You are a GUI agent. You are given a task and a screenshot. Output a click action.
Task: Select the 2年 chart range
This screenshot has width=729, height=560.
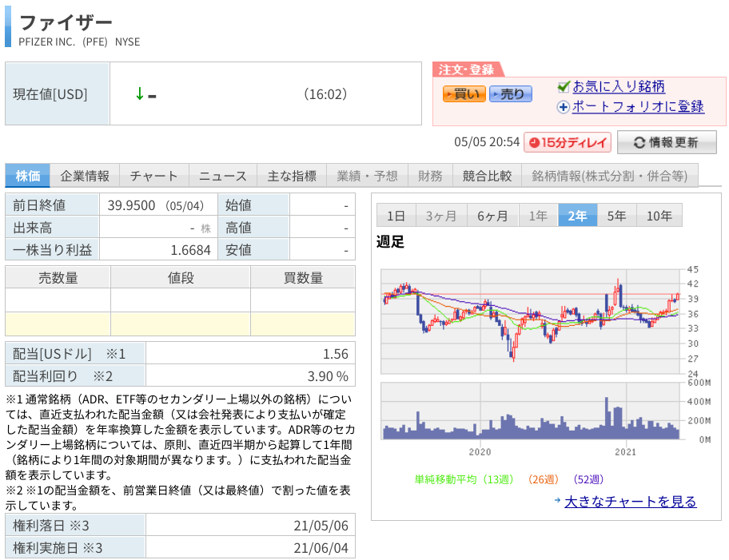(577, 216)
